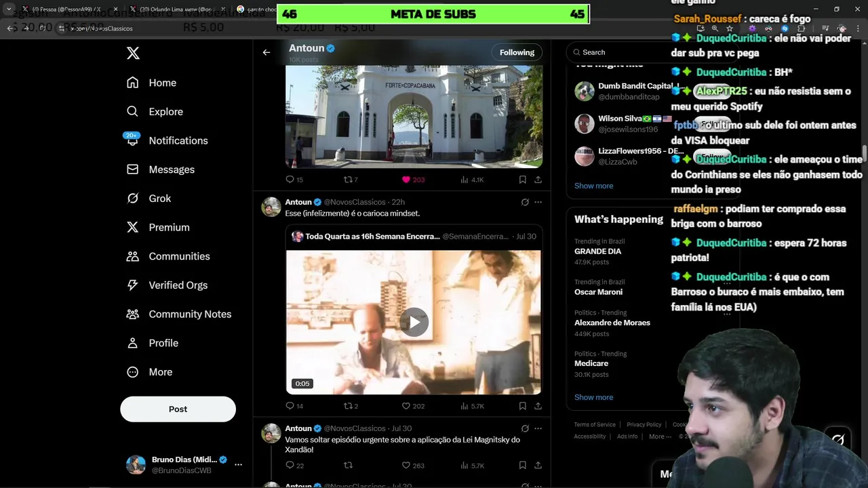
Task: Share the Lei Magnitsky post
Action: tap(538, 466)
